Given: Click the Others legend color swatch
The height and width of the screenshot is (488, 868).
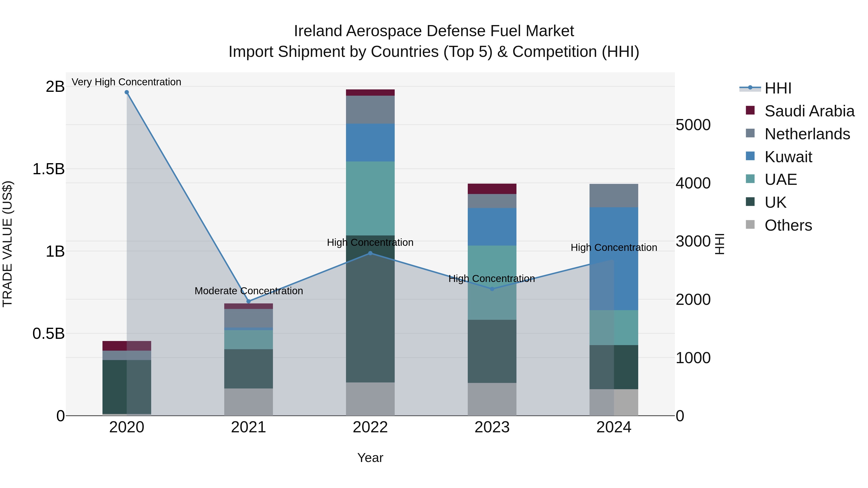Looking at the screenshot, I should pos(750,224).
